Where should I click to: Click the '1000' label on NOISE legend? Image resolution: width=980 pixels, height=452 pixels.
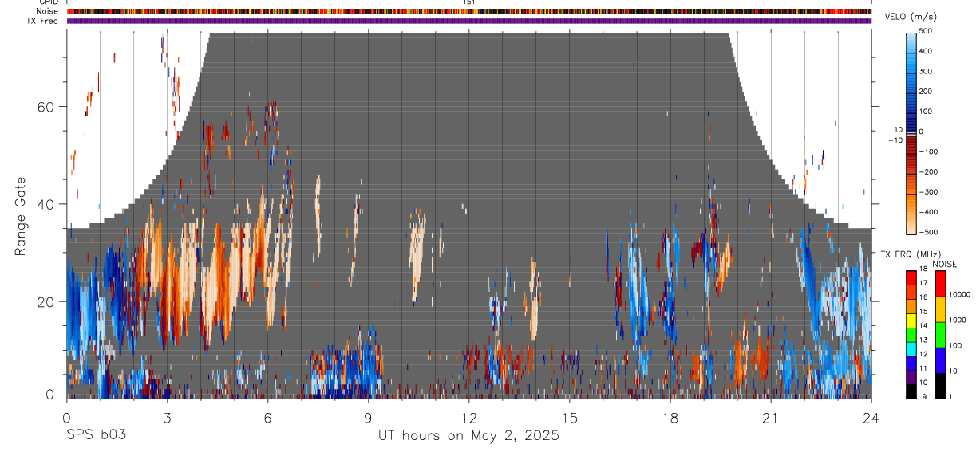tap(958, 320)
